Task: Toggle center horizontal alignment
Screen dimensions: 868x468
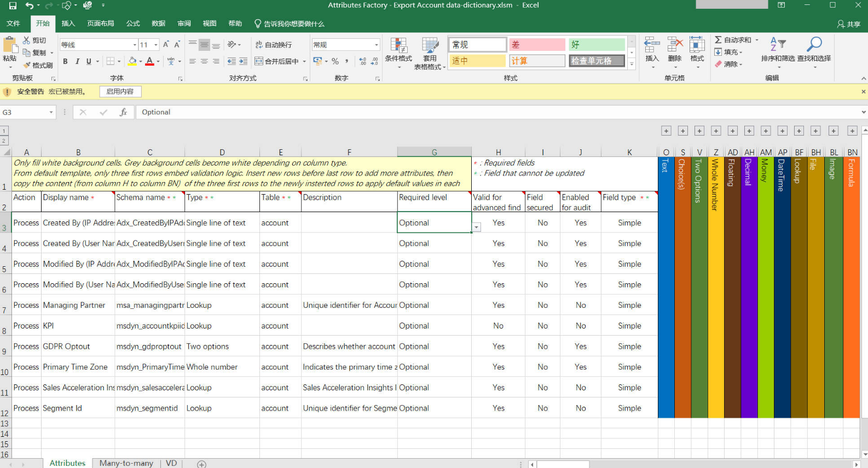Action: point(204,61)
